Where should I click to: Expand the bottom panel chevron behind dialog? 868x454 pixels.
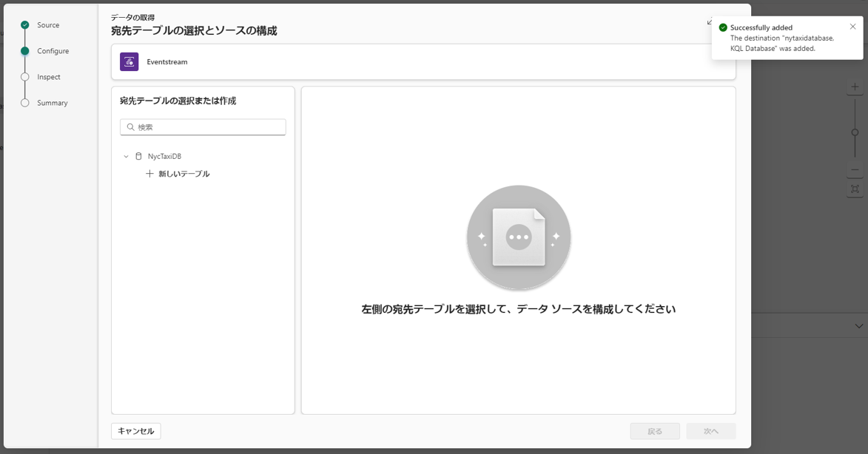(x=858, y=326)
